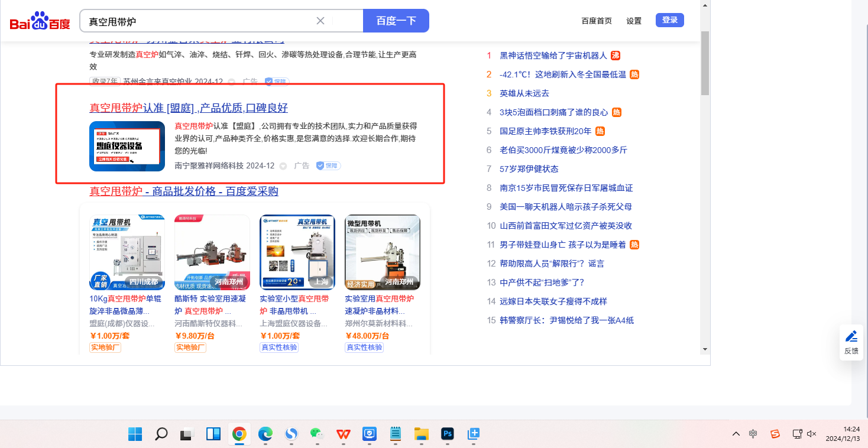
Task: Open 设置 in the Baidu header
Action: pyautogui.click(x=634, y=21)
